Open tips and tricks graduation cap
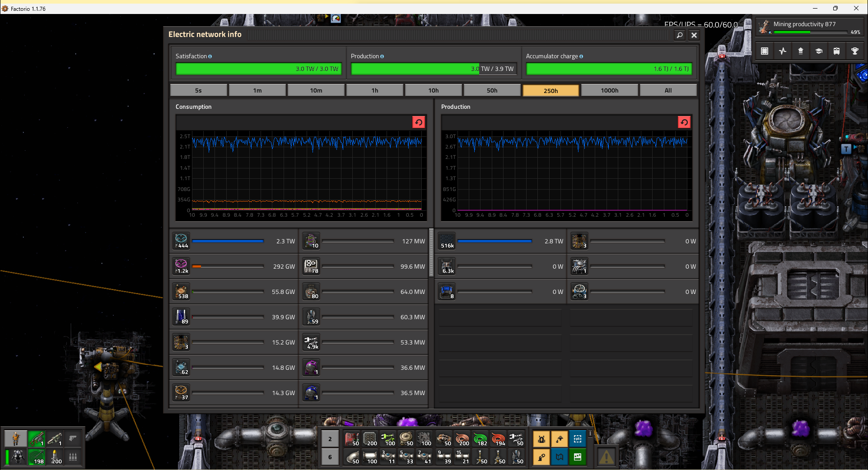868x470 pixels. (x=819, y=51)
